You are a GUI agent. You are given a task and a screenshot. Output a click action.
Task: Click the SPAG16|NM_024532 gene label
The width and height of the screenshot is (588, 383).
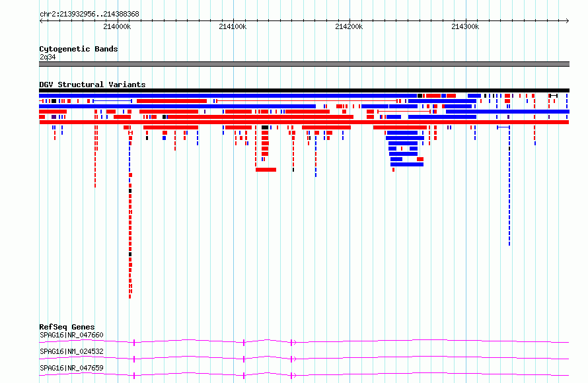(x=71, y=351)
